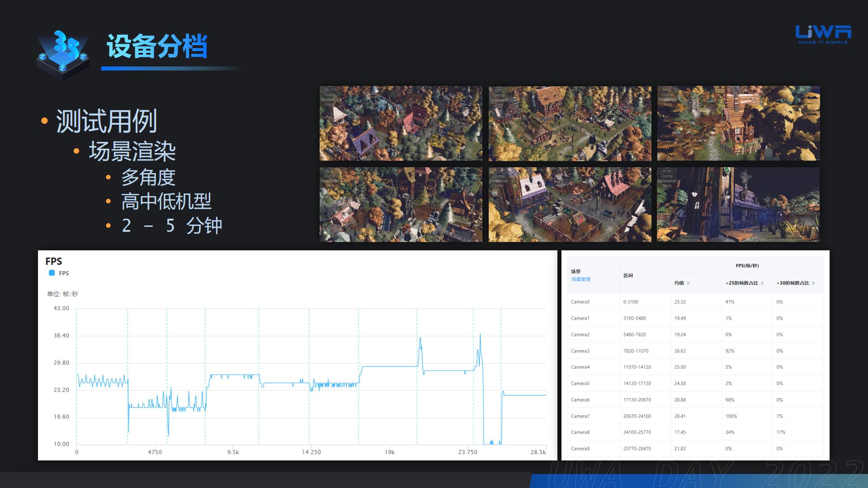868x488 pixels.
Task: Click the average value 17.45
Action: (680, 432)
